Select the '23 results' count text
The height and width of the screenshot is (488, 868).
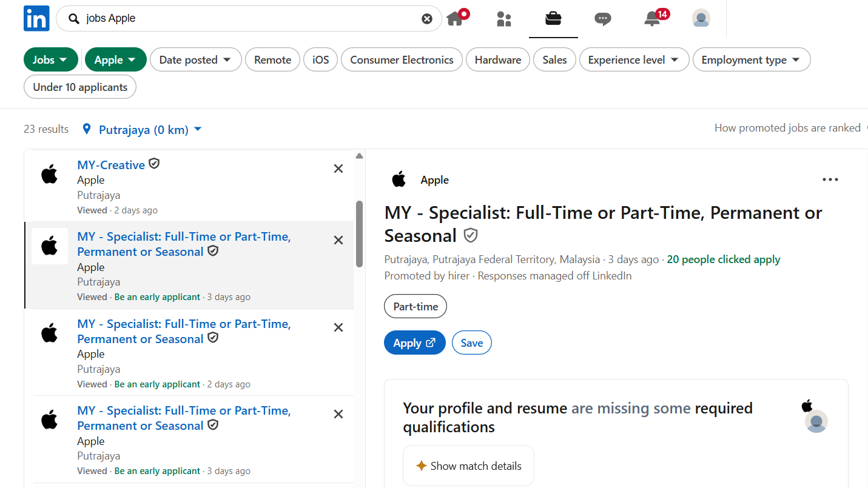pos(46,129)
